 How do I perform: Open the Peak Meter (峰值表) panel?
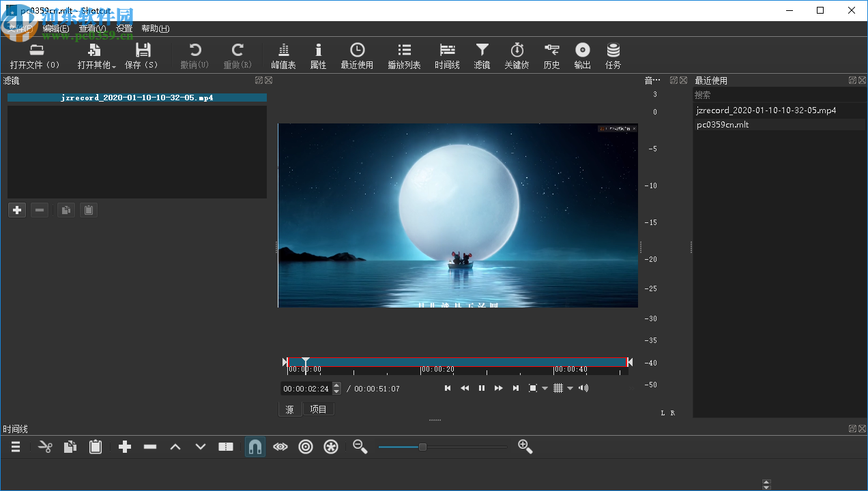283,56
